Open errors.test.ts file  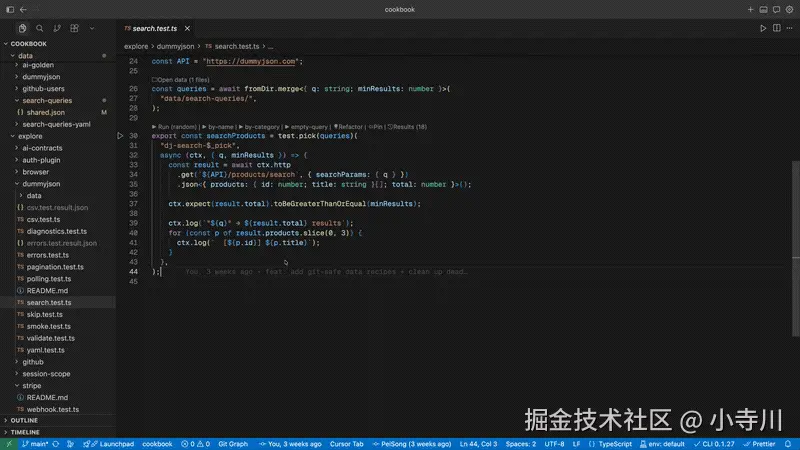tap(47, 255)
